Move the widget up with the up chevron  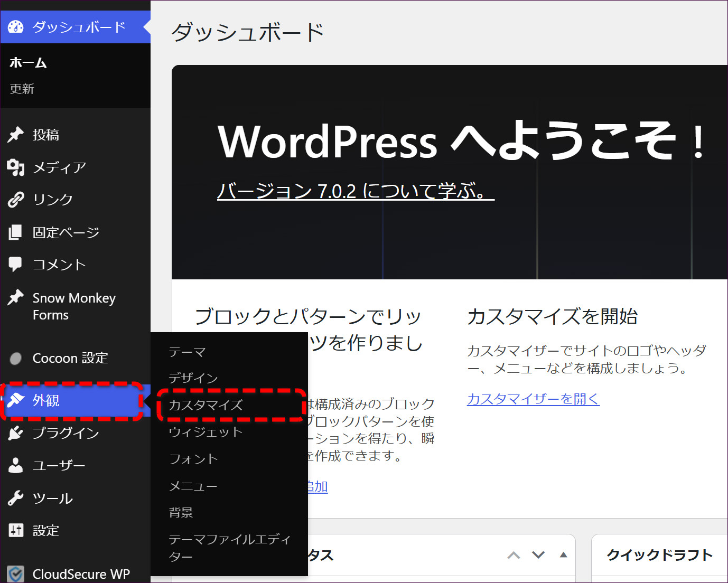pyautogui.click(x=514, y=555)
